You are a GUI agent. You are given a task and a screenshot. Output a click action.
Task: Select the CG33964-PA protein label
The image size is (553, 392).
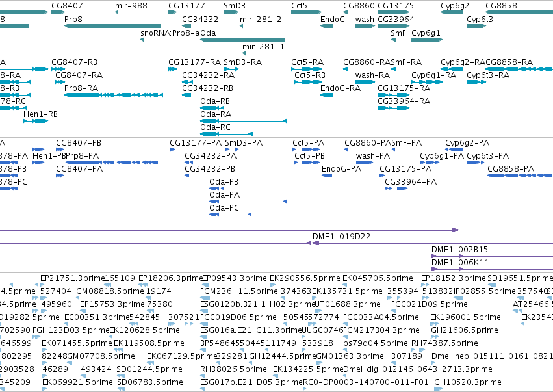coord(411,182)
